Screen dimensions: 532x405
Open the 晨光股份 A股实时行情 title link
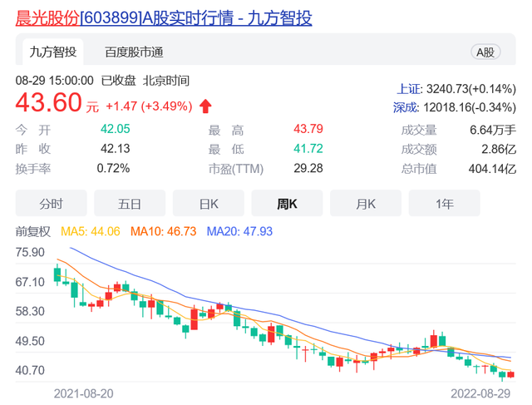(x=165, y=17)
